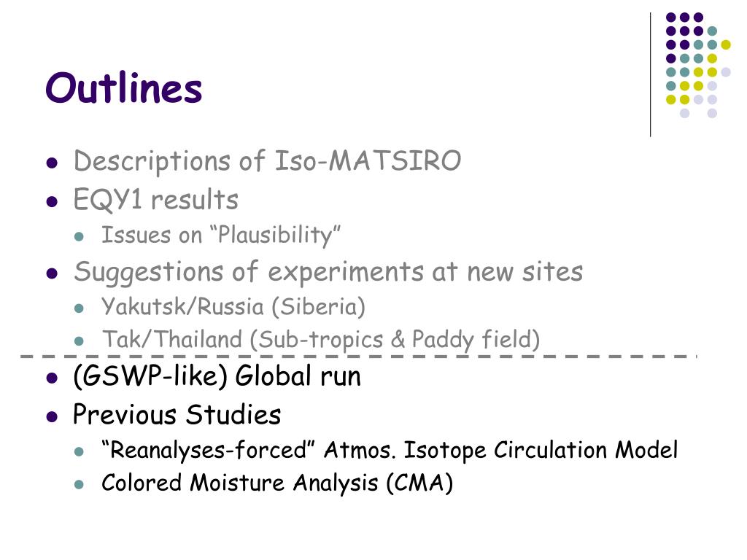Click purple bullet before EQY1 results
The width and height of the screenshot is (747, 560).
(x=52, y=201)
